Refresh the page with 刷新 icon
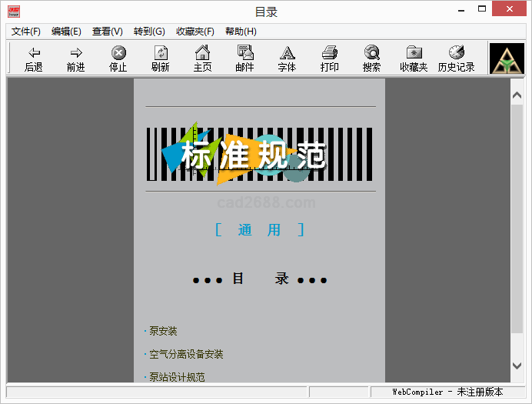The image size is (532, 404). (160, 53)
